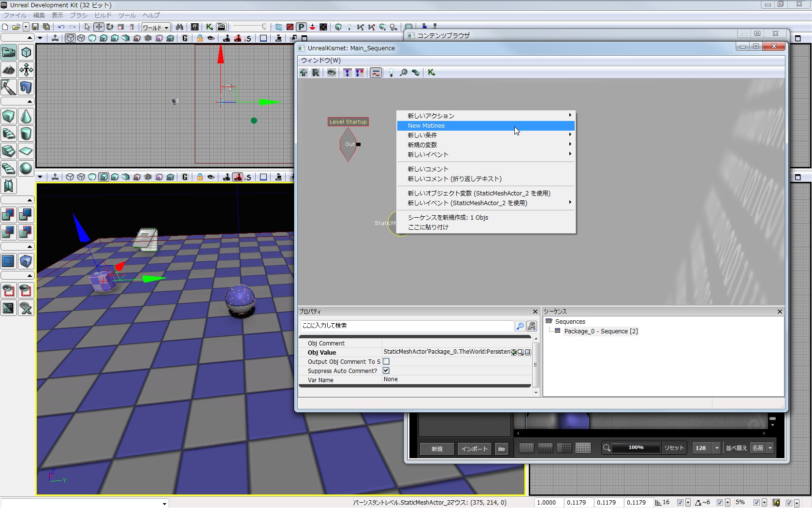Viewport: 812px width, 508px height.
Task: Click the インポート button in content browser
Action: (474, 449)
